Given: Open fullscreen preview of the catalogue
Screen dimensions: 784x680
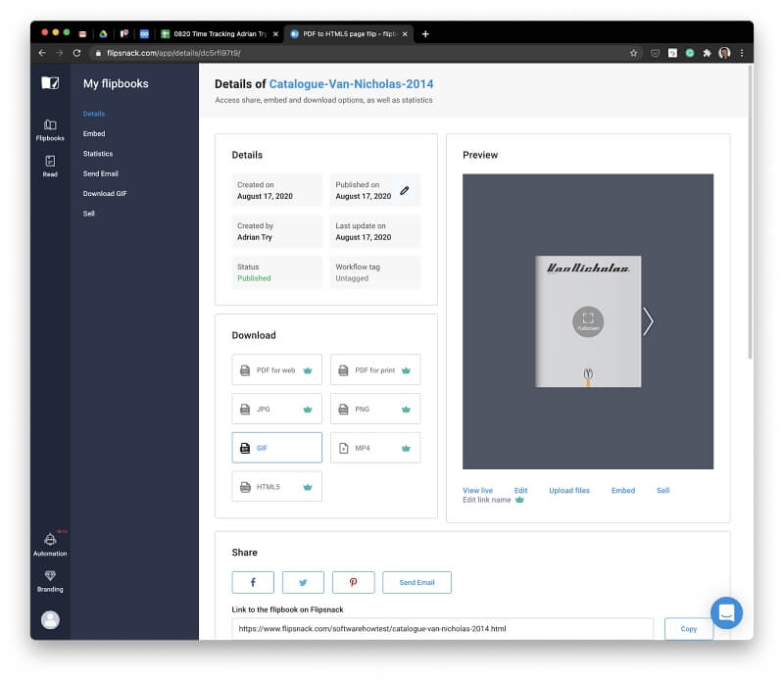Looking at the screenshot, I should pos(588,321).
